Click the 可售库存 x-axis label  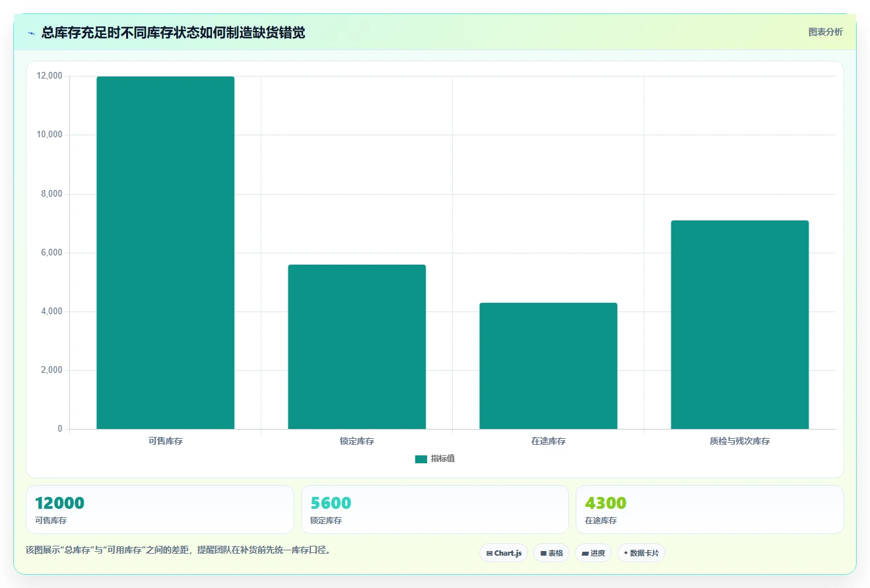pos(165,441)
